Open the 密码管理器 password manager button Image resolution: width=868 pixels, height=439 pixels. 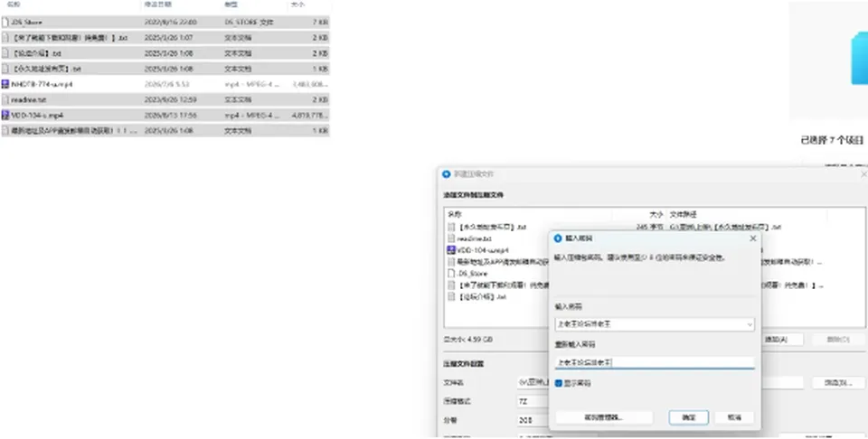(604, 417)
